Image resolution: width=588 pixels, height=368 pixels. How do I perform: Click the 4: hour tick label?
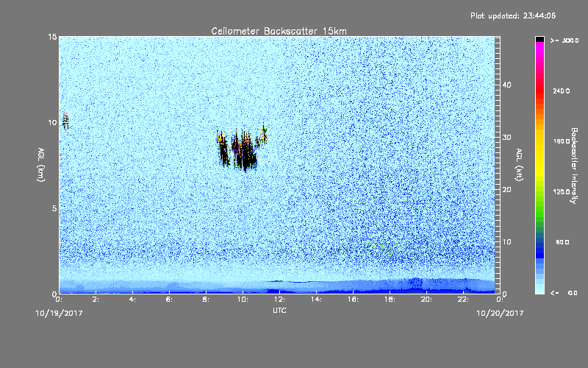132,300
